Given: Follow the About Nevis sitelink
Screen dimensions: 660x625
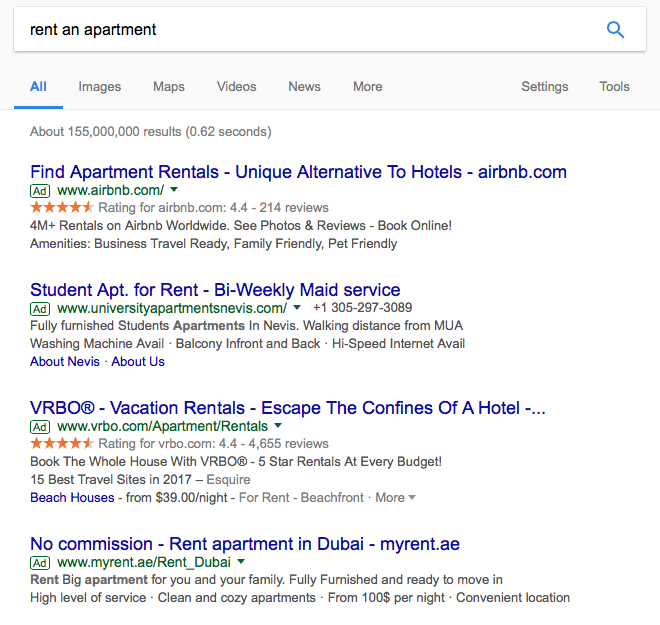Looking at the screenshot, I should pos(65,361).
